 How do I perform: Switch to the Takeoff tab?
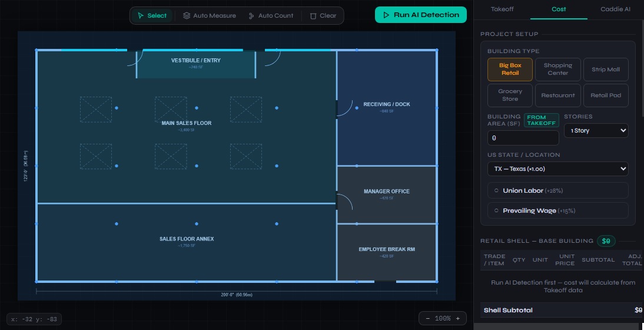tap(502, 9)
